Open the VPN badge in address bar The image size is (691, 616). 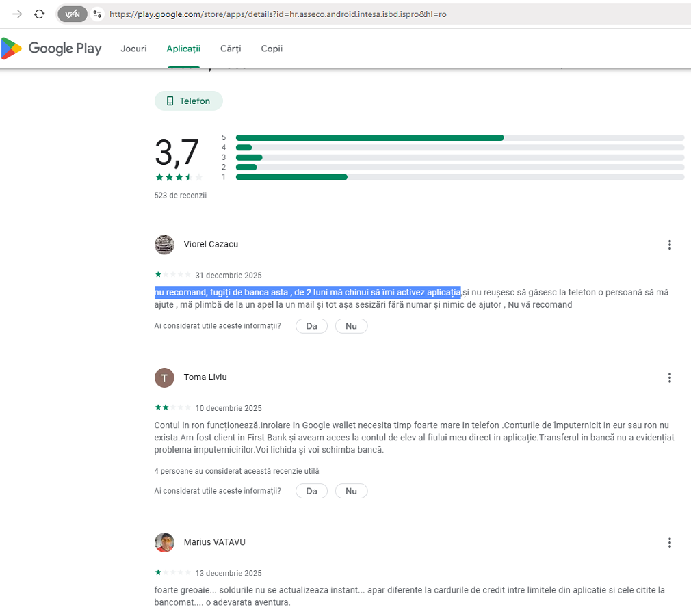[x=73, y=14]
